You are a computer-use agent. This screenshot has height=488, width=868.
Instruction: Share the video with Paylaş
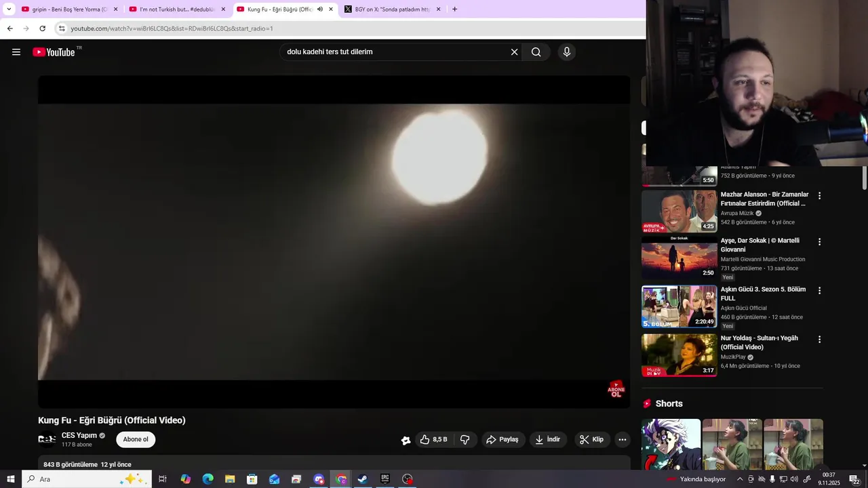pyautogui.click(x=502, y=440)
